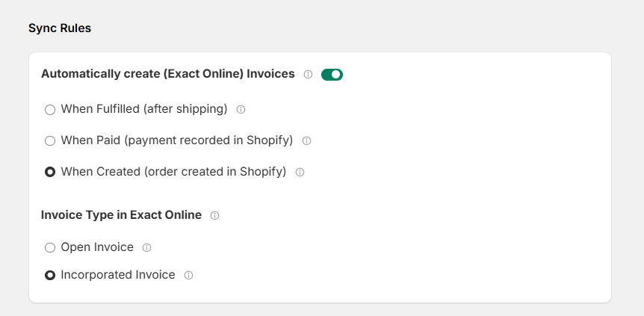Open info tooltip for When Fulfilled option
Image resolution: width=644 pixels, height=316 pixels.
click(241, 109)
